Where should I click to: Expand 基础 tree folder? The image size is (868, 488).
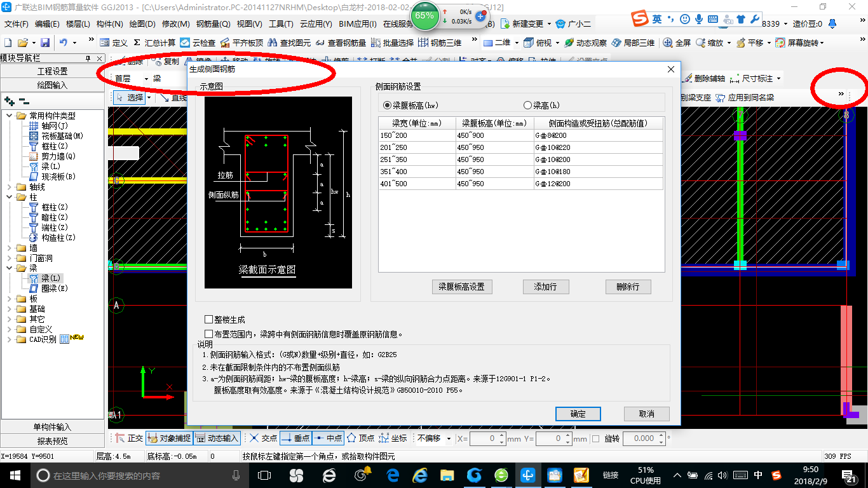coord(10,309)
